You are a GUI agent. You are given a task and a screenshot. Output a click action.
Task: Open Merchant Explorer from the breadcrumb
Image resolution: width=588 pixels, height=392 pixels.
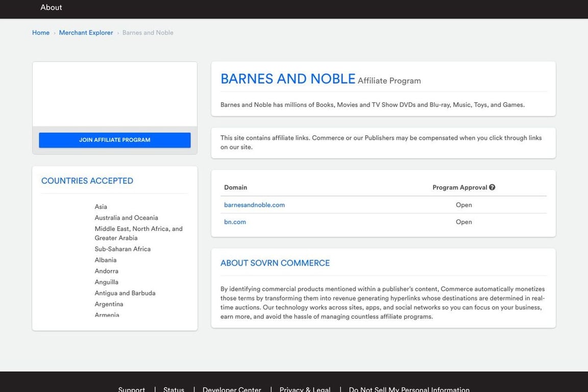pyautogui.click(x=86, y=32)
